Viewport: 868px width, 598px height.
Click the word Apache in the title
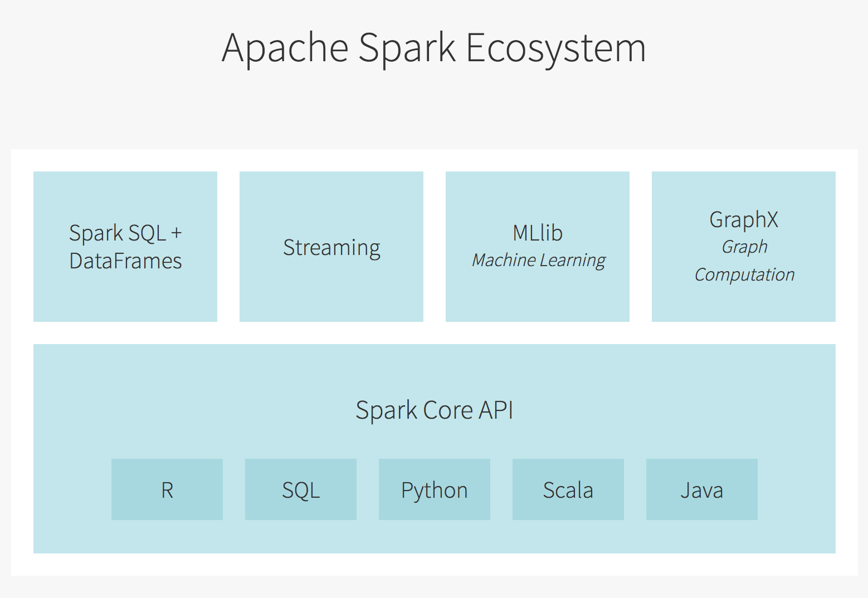[285, 48]
